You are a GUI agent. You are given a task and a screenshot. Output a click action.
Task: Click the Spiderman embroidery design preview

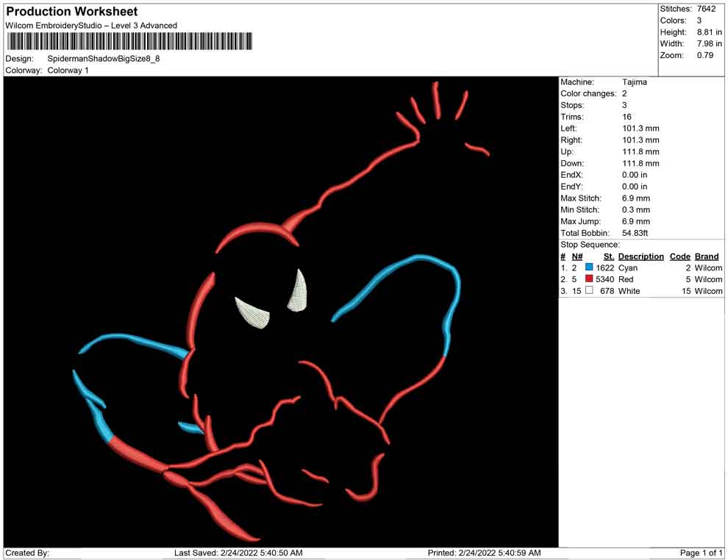[x=281, y=312]
